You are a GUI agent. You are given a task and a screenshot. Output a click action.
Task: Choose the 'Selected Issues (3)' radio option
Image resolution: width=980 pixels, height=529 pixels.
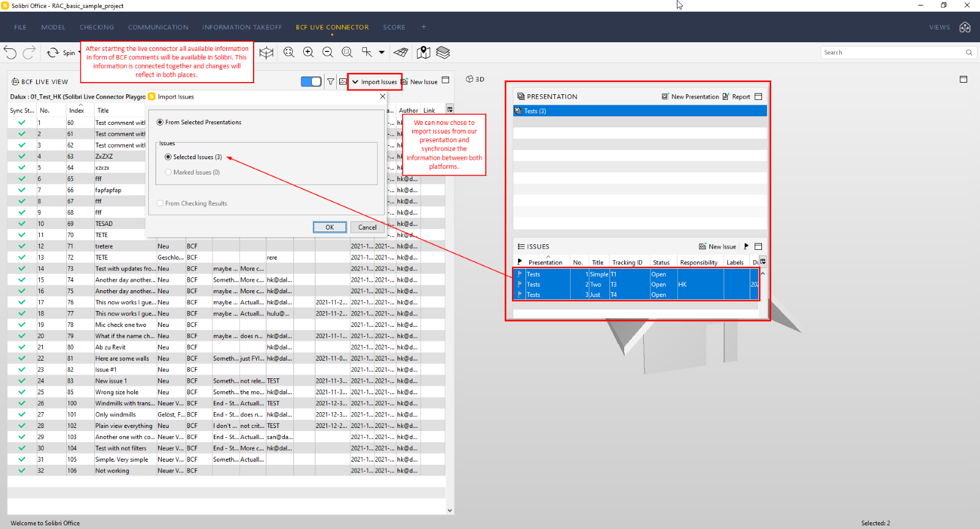click(168, 157)
